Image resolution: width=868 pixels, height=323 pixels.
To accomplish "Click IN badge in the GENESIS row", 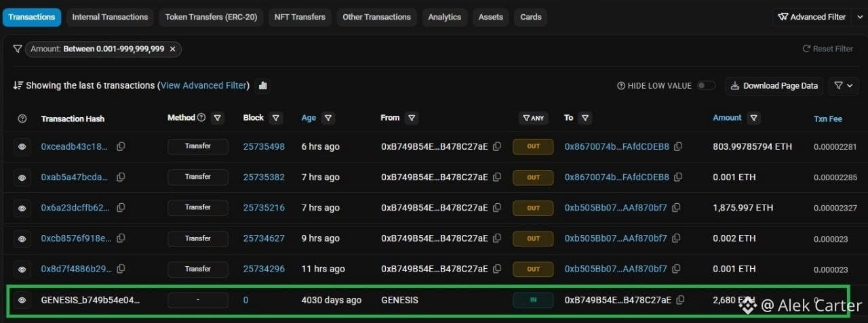I will click(533, 300).
